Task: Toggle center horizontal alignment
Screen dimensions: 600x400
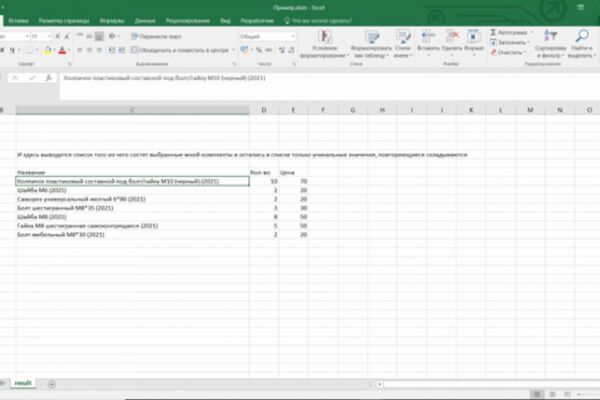Action: tap(89, 50)
